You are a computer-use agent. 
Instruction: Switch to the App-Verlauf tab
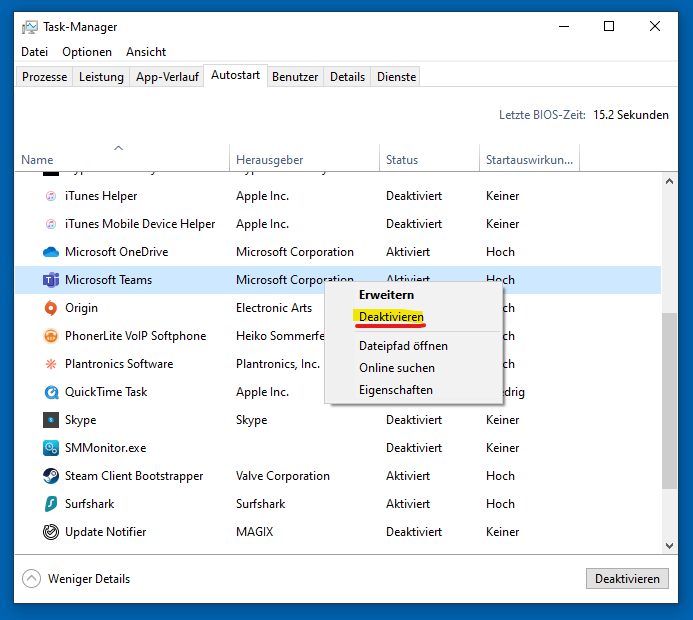167,77
